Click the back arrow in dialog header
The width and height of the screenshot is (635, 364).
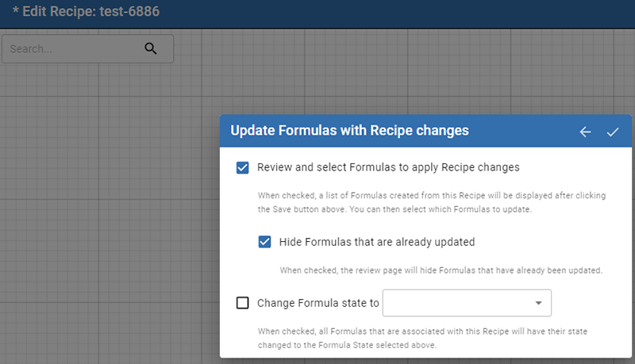click(585, 132)
